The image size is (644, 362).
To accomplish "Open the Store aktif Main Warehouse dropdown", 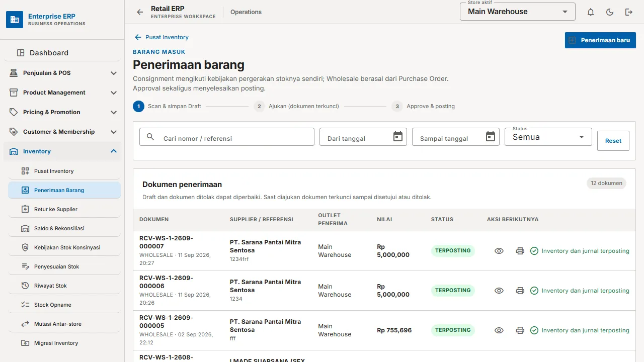I will click(x=518, y=12).
